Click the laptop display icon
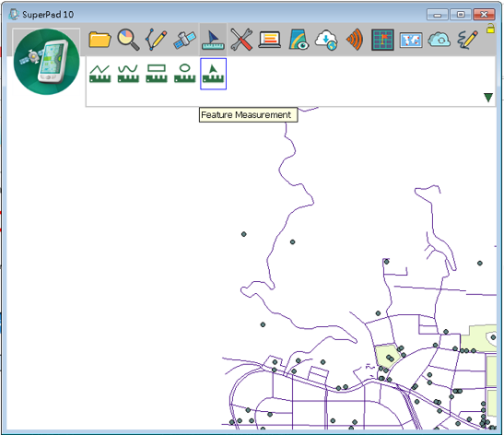 270,40
